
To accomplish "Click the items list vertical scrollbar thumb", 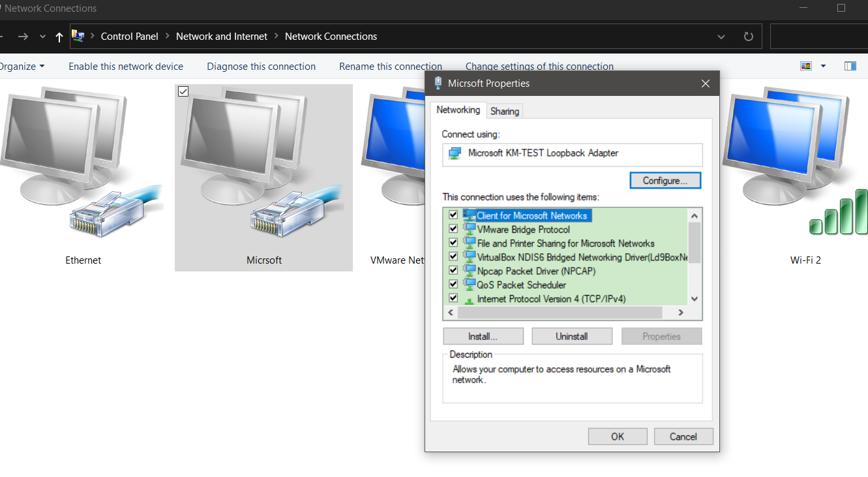I will click(x=695, y=243).
